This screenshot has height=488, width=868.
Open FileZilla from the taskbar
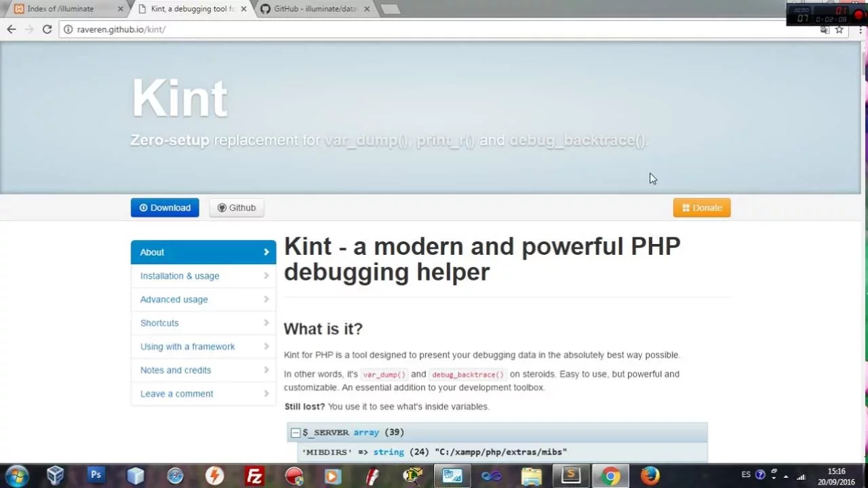[x=254, y=476]
